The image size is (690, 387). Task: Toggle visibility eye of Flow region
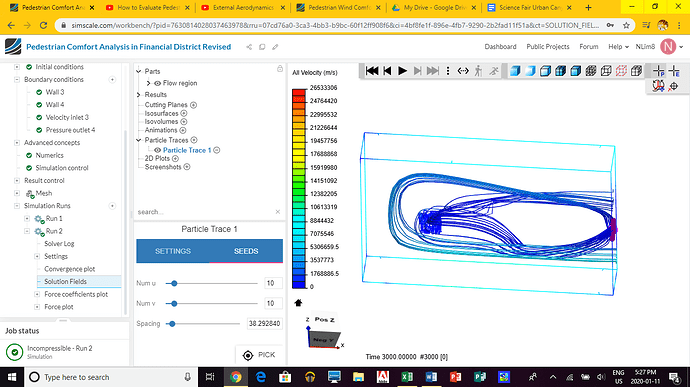[158, 83]
